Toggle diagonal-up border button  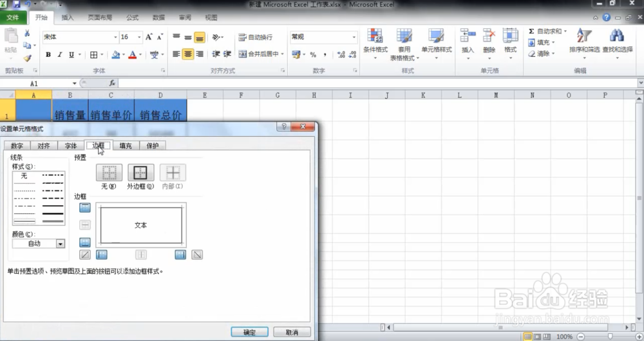pyautogui.click(x=84, y=255)
